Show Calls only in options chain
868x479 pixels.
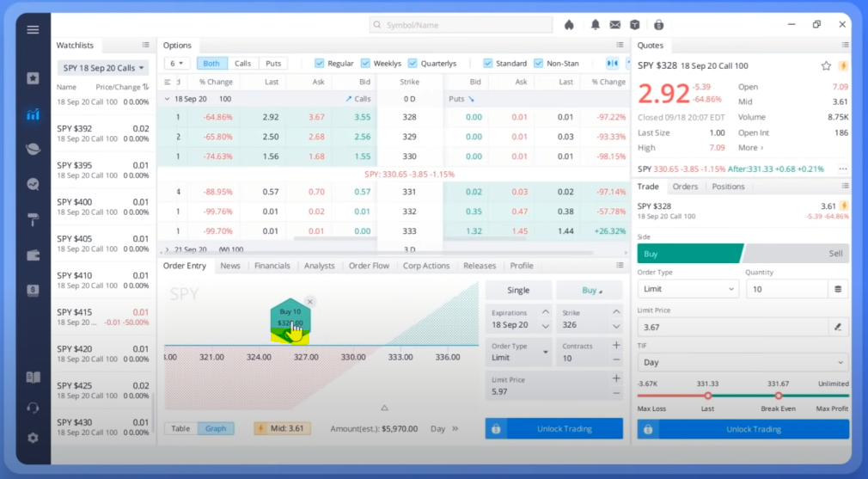[242, 63]
